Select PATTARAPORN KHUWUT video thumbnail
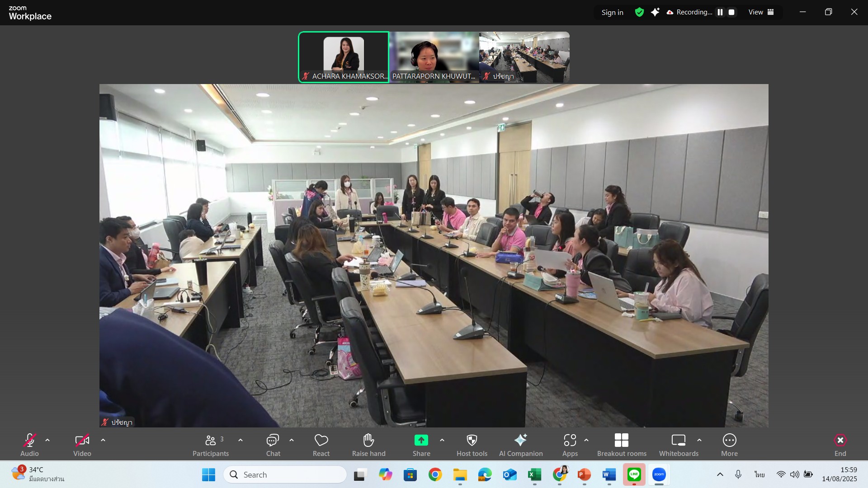 point(434,57)
